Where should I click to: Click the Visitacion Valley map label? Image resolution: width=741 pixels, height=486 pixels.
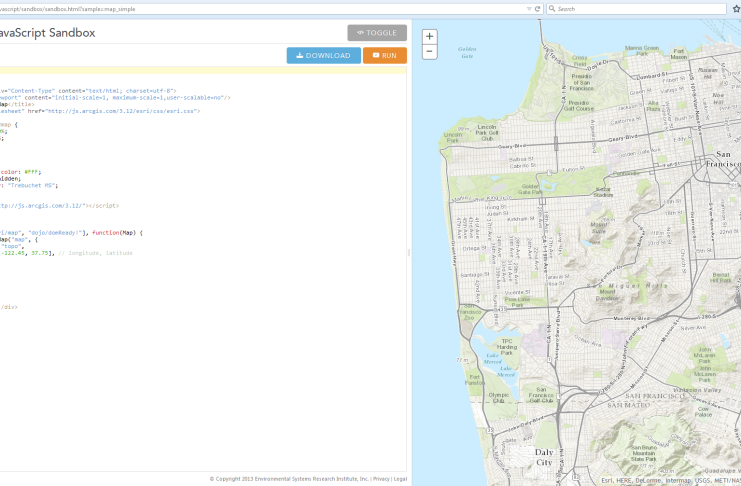click(697, 390)
